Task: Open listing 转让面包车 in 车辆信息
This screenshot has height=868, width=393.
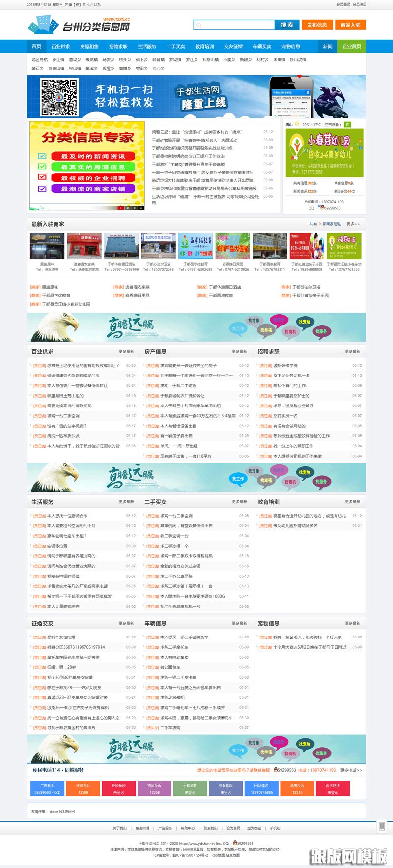Action: [x=170, y=667]
